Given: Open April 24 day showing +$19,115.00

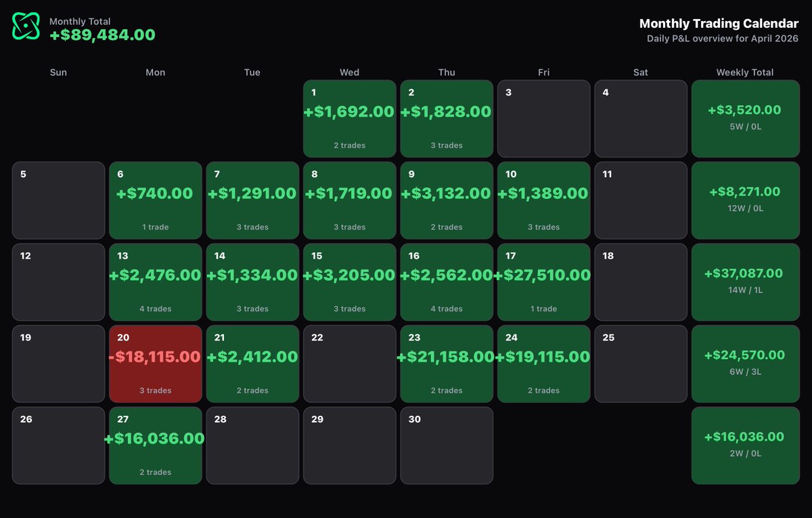Looking at the screenshot, I should pyautogui.click(x=543, y=364).
